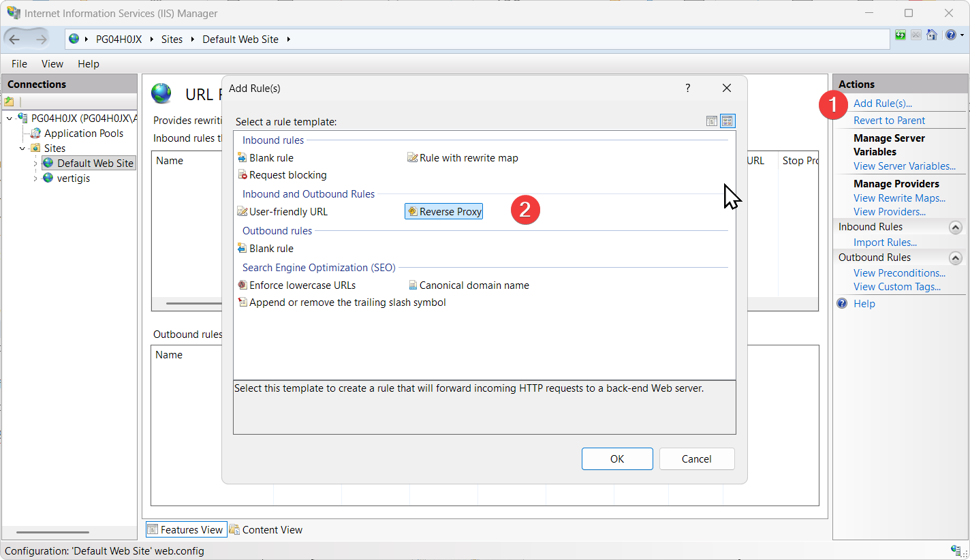Click the Add Rule(s)... action link
The image size is (970, 560).
click(883, 104)
